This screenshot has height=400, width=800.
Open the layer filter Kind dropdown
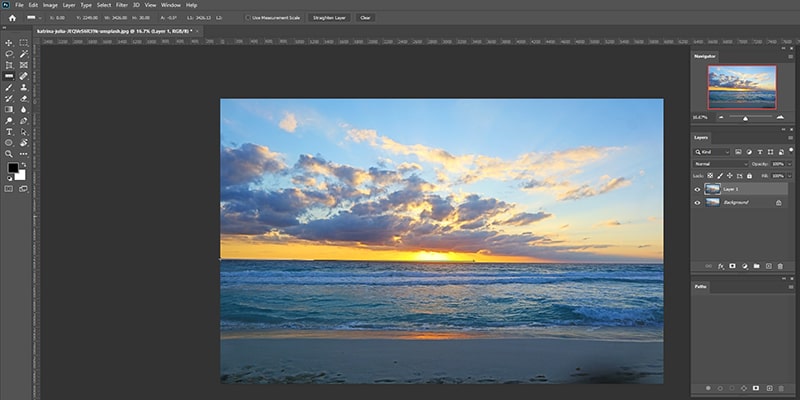tap(712, 152)
